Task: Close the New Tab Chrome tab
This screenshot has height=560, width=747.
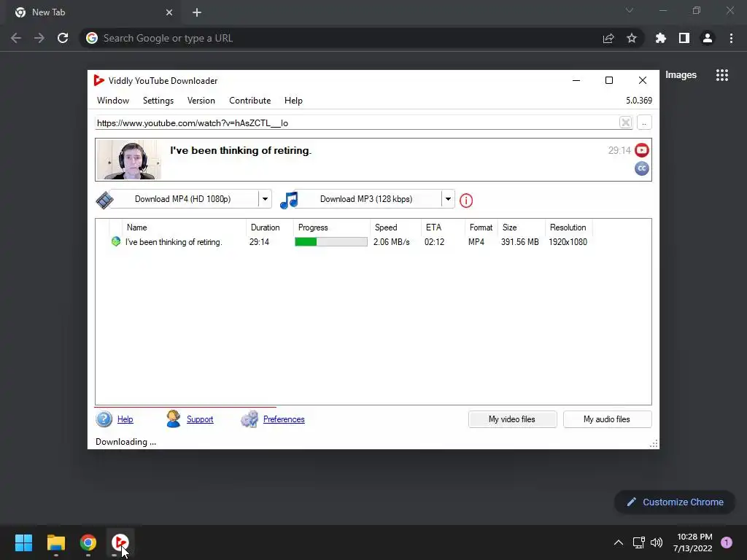Action: click(169, 13)
